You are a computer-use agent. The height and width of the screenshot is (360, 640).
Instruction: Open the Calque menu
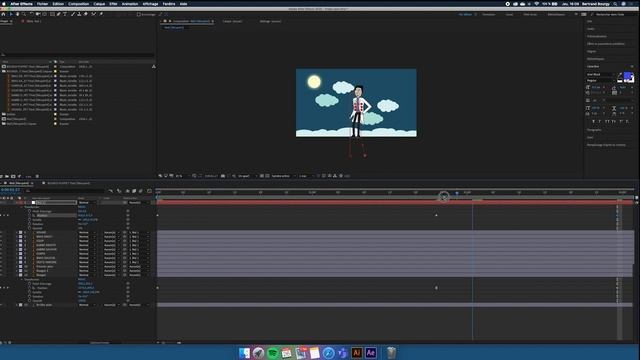(99, 4)
